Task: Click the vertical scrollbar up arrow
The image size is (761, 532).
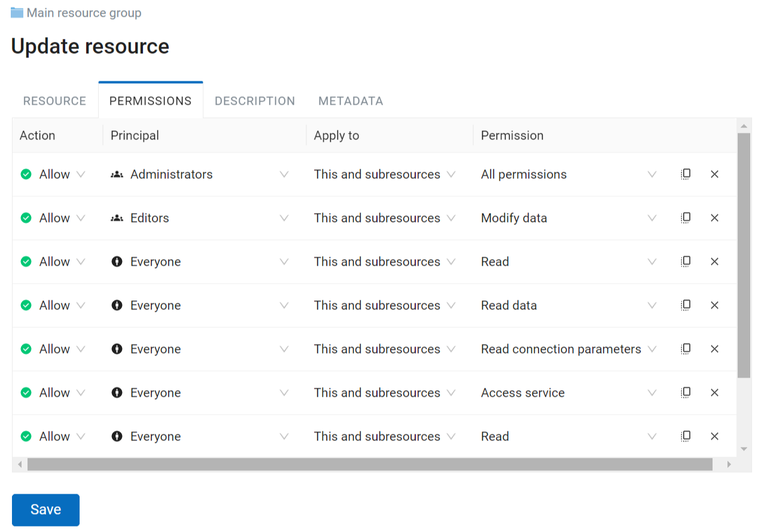Action: coord(744,126)
